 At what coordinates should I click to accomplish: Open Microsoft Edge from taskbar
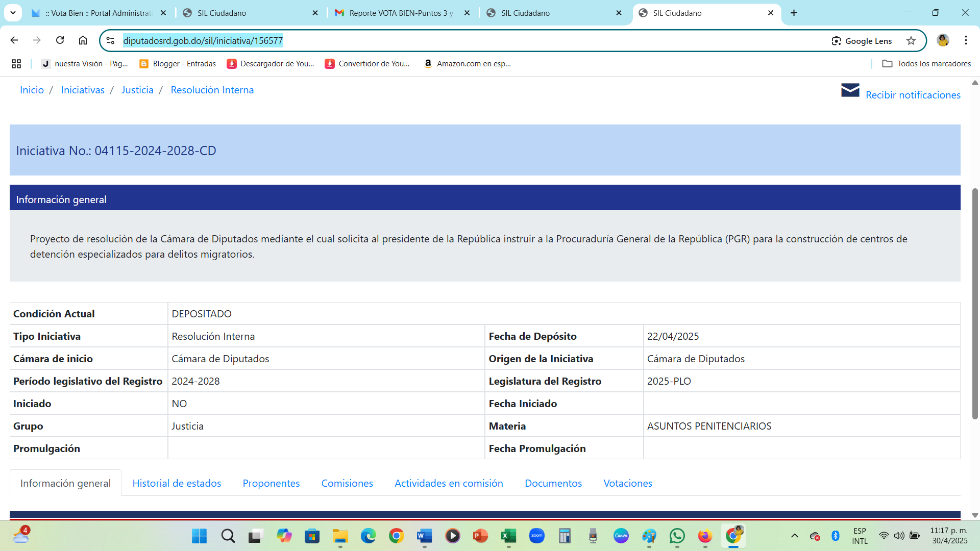tap(368, 536)
